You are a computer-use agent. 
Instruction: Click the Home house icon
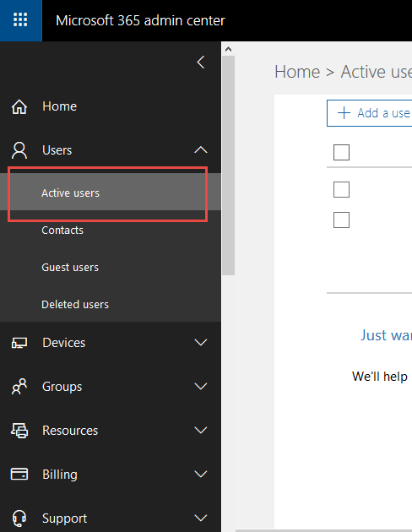[x=19, y=106]
